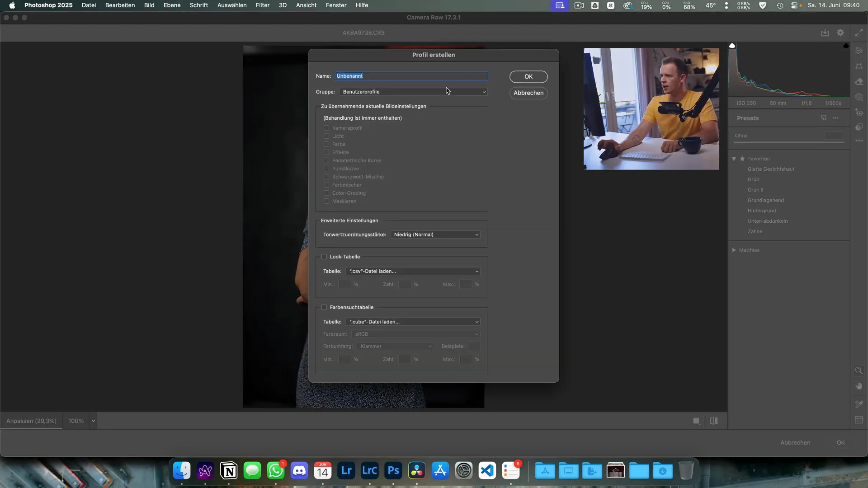The image size is (868, 488).
Task: Adjust the preset amount slider under Ohne
Action: (x=789, y=141)
